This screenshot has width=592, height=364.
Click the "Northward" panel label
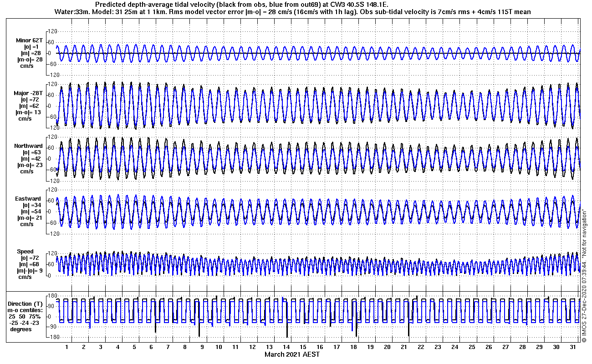click(x=29, y=146)
